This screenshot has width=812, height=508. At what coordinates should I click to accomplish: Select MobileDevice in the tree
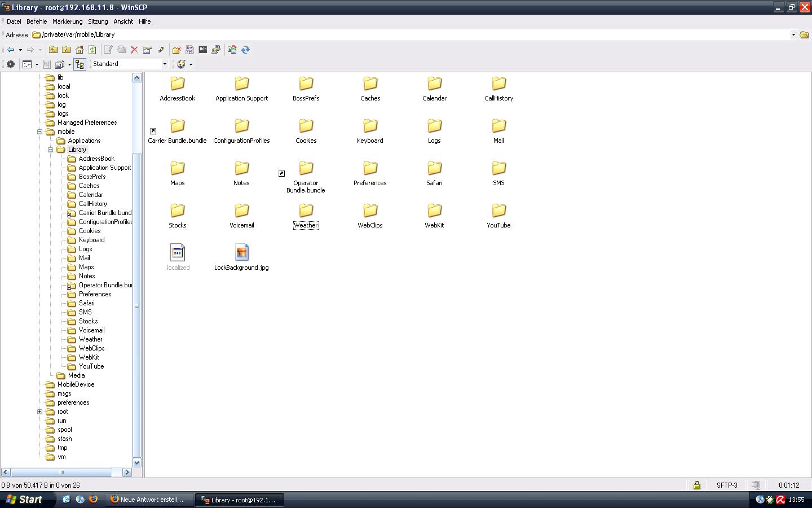click(76, 384)
